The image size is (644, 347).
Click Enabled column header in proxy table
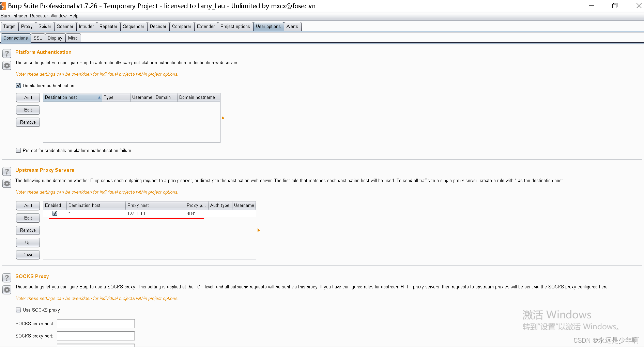pyautogui.click(x=55, y=206)
